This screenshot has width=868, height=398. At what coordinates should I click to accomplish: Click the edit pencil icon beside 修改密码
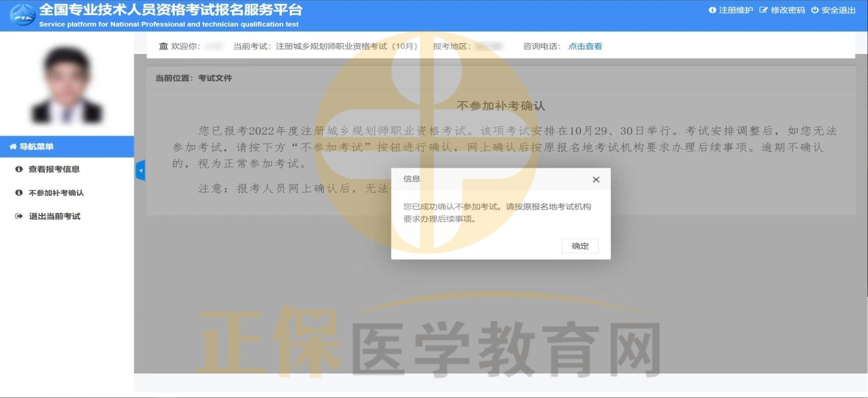(763, 10)
